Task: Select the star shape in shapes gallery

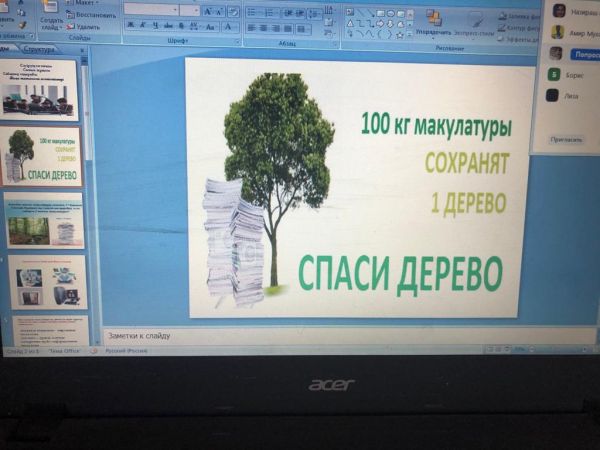Action: (400, 34)
